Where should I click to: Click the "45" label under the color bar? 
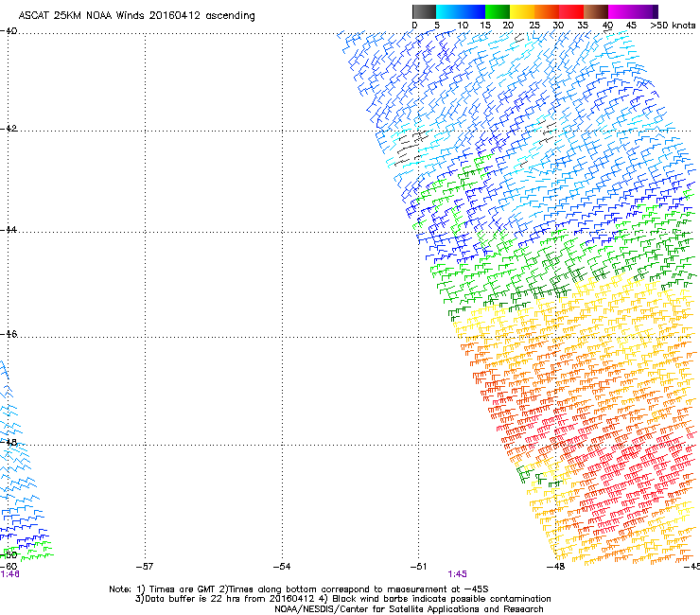click(631, 26)
